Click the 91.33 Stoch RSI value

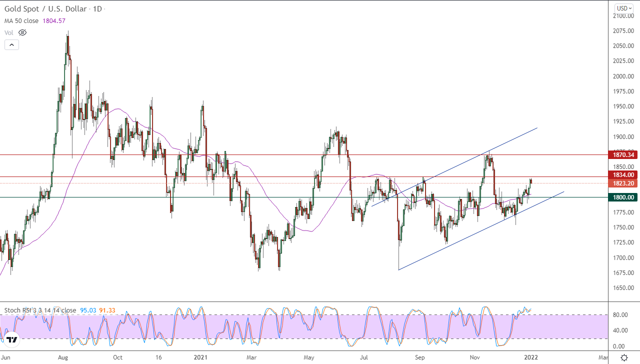[x=107, y=310]
